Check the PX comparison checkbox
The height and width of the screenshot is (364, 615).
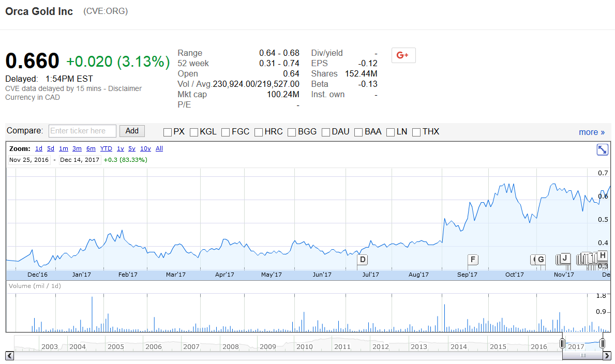coord(168,132)
